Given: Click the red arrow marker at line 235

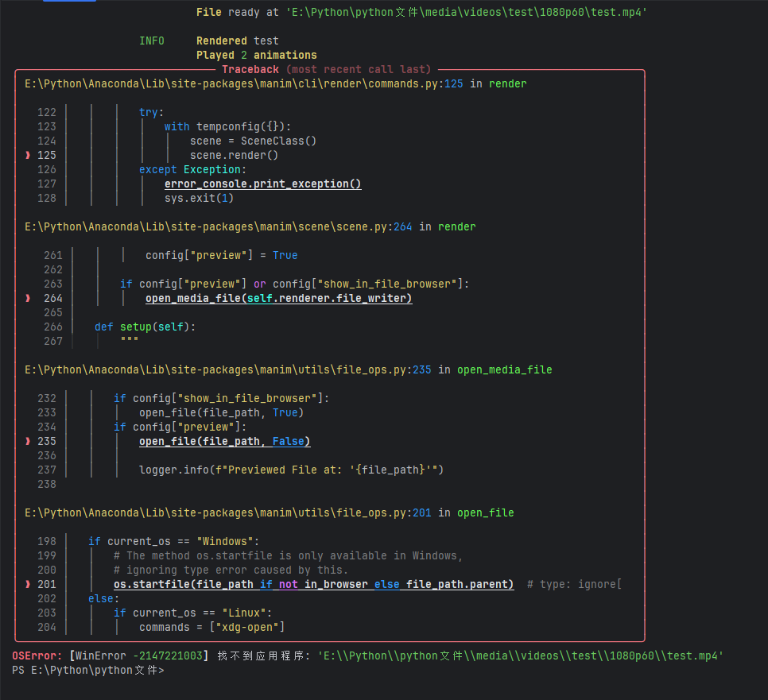Looking at the screenshot, I should (28, 441).
